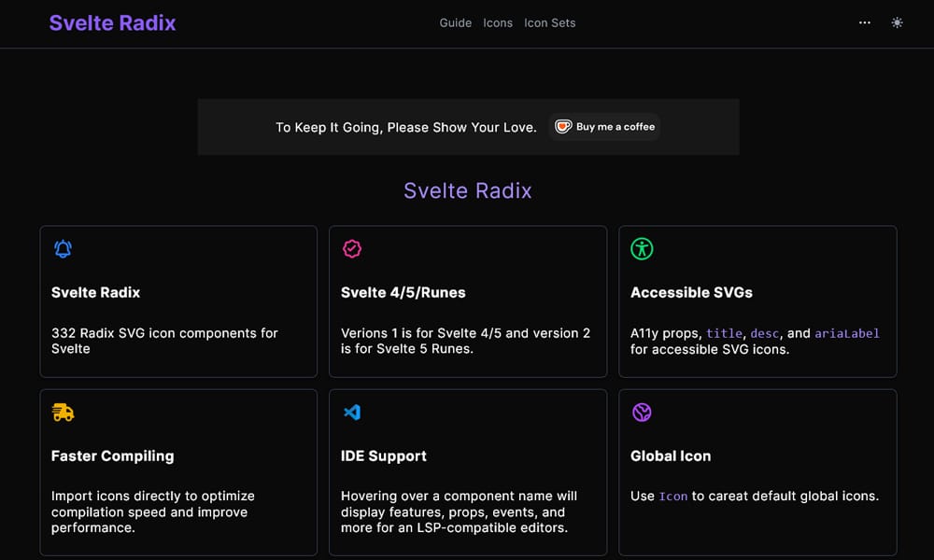Click the Svelte Radix card title

click(x=95, y=292)
